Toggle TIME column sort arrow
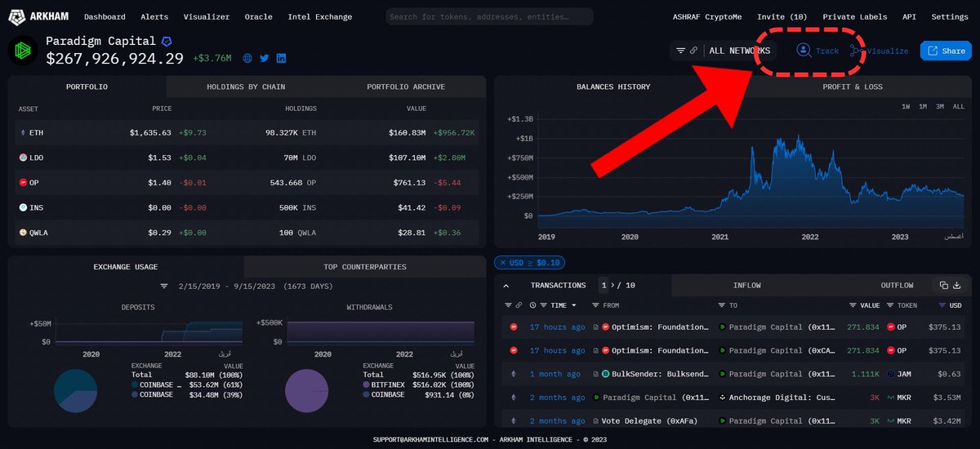 573,305
